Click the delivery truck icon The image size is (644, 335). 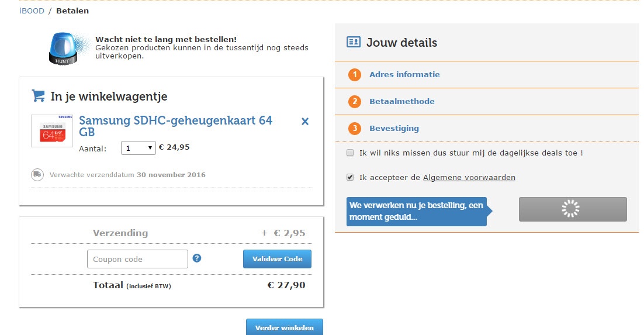[37, 174]
